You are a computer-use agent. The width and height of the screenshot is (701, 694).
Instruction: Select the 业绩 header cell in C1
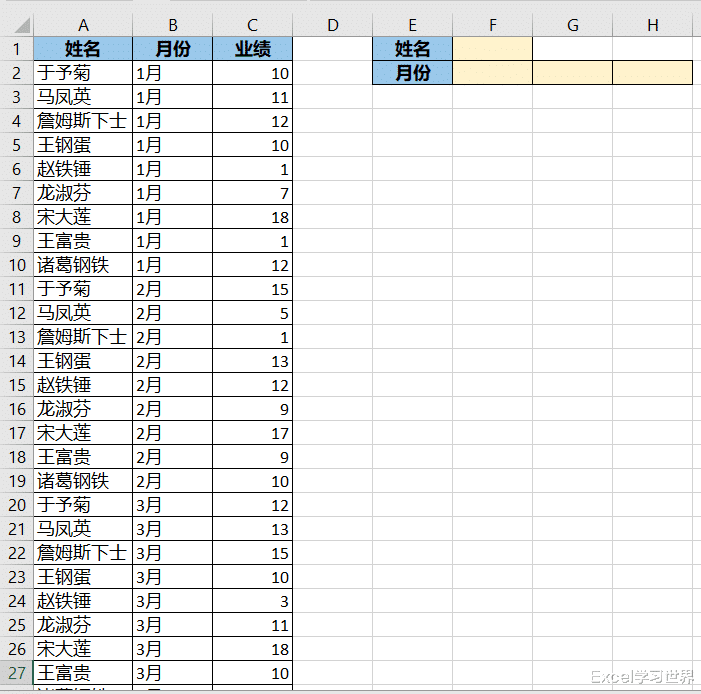click(253, 49)
